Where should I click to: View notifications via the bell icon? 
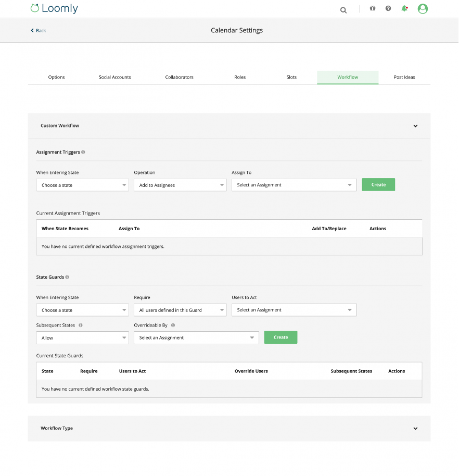[404, 8]
